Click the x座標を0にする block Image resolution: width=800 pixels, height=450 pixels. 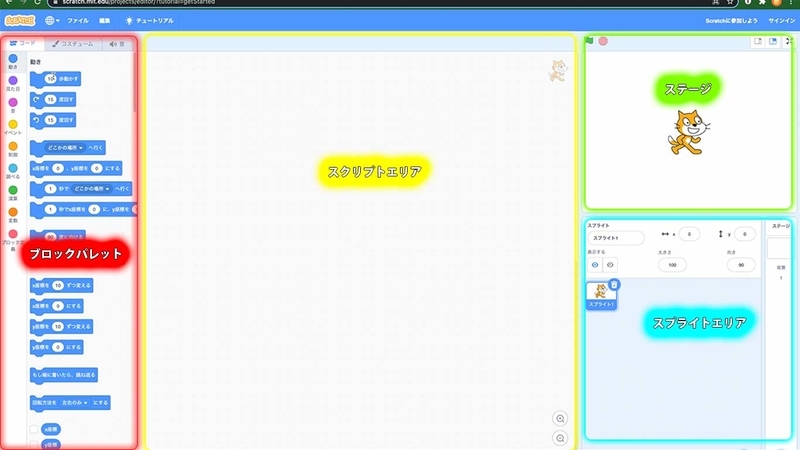click(x=56, y=306)
